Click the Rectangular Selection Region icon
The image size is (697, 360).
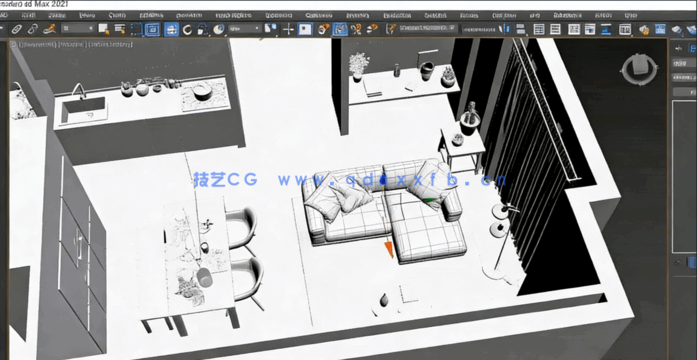(x=136, y=29)
